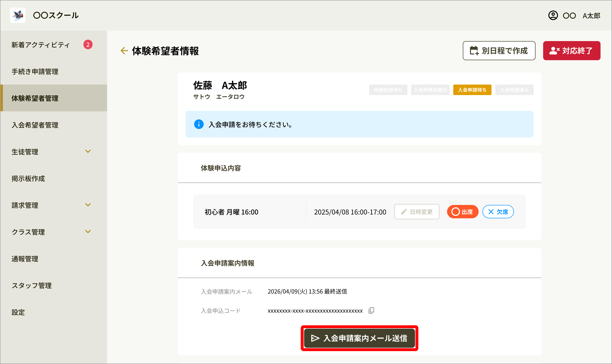This screenshot has height=364, width=612.
Task: Expand the 請求管理 submenu chevron
Action: click(x=88, y=205)
